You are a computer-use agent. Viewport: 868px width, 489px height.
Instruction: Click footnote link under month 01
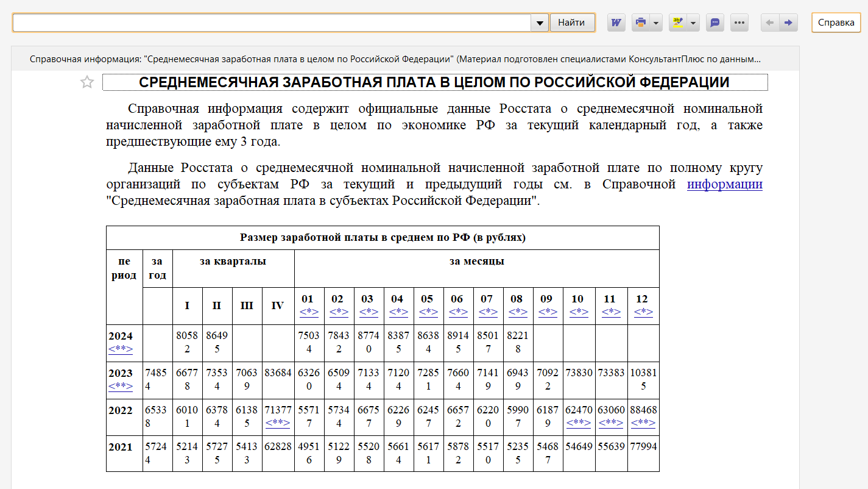[309, 312]
